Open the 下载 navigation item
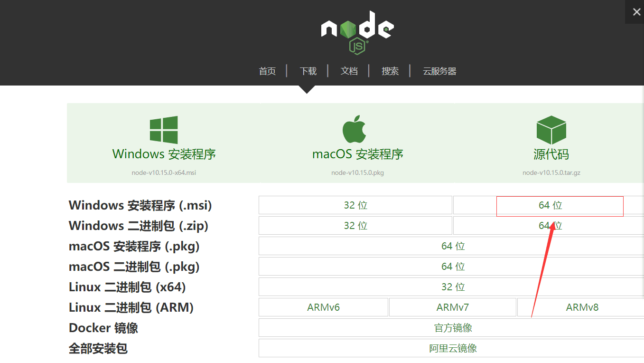Viewport: 644px width, 363px height. tap(308, 71)
